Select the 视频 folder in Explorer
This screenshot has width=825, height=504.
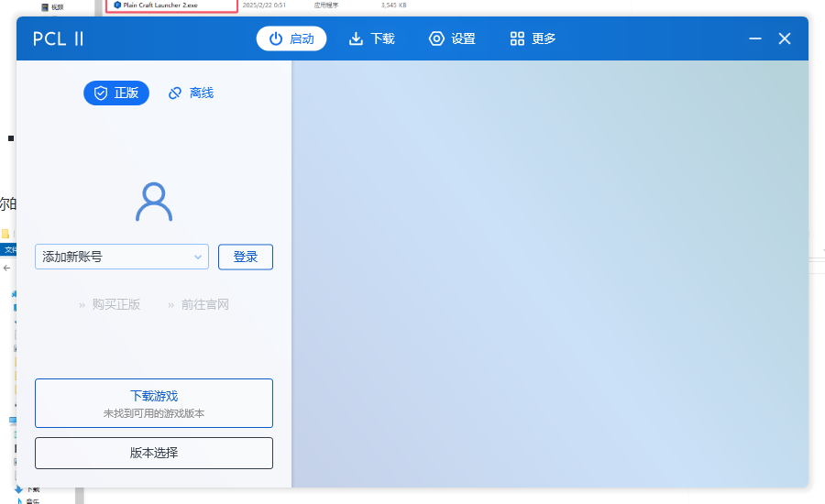[x=55, y=6]
